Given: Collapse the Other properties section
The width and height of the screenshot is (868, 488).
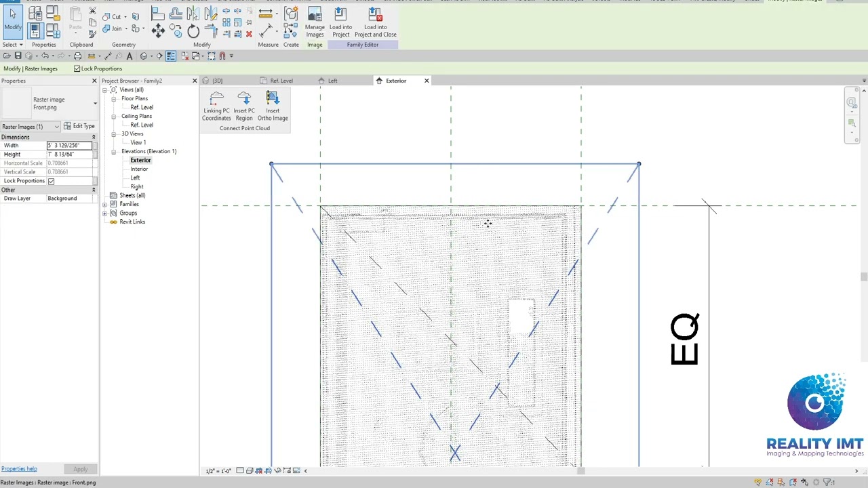Looking at the screenshot, I should (94, 190).
